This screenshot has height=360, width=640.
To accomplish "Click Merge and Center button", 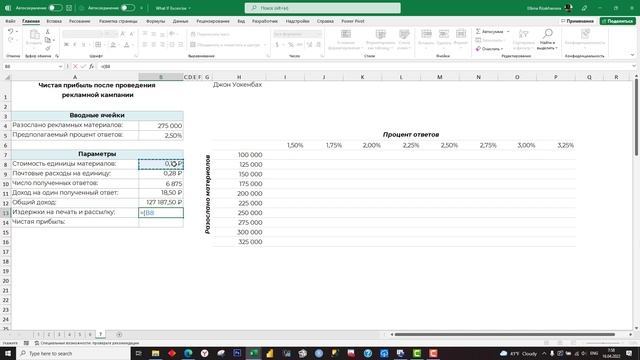I will (x=227, y=44).
